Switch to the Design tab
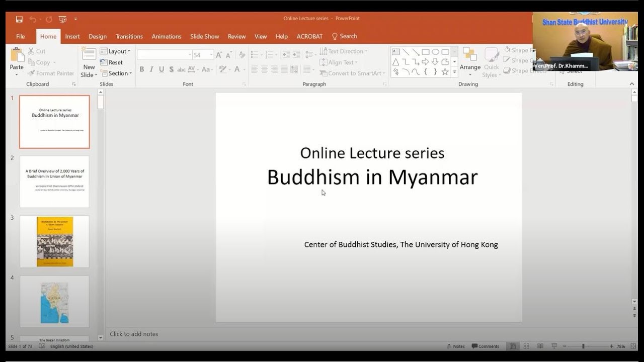The image size is (644, 362). pos(98,36)
